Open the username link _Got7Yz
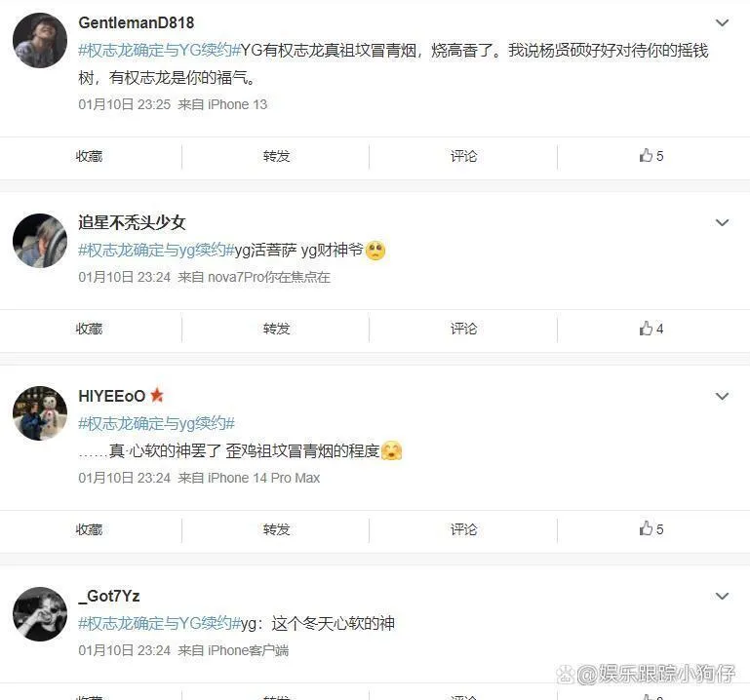750x700 pixels. [x=109, y=597]
